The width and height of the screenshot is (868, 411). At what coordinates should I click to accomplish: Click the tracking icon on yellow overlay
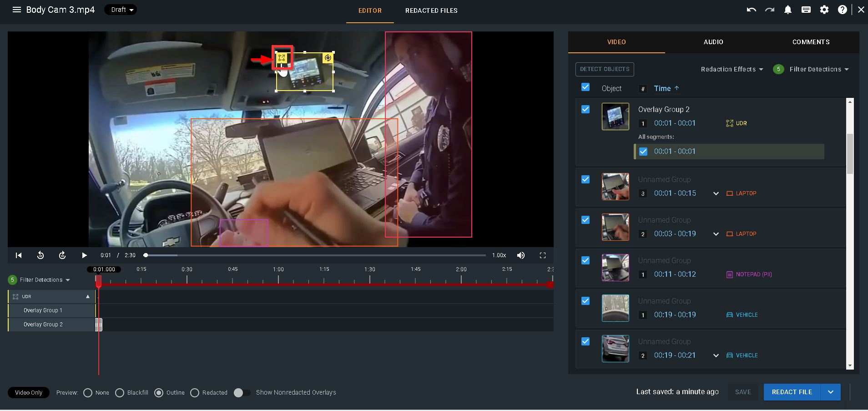[x=328, y=58]
